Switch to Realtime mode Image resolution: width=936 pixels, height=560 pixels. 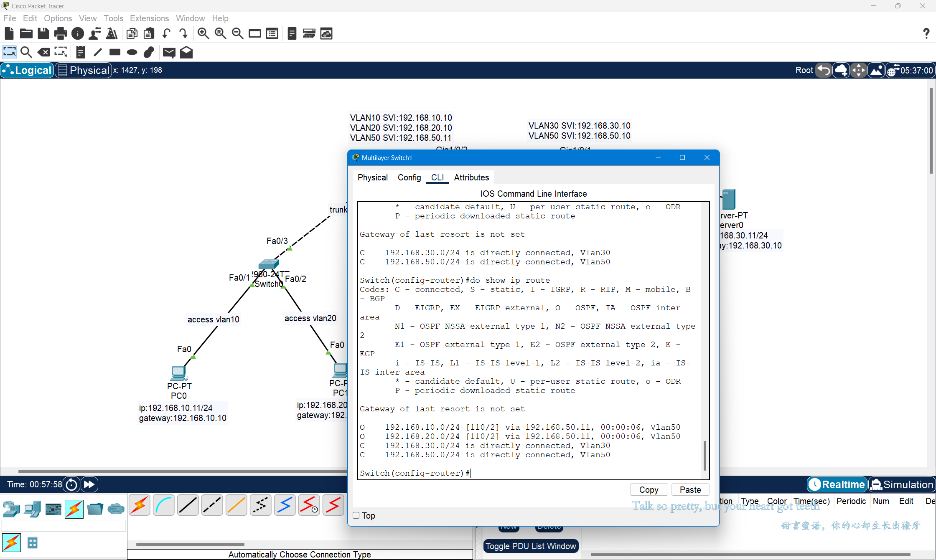(837, 484)
